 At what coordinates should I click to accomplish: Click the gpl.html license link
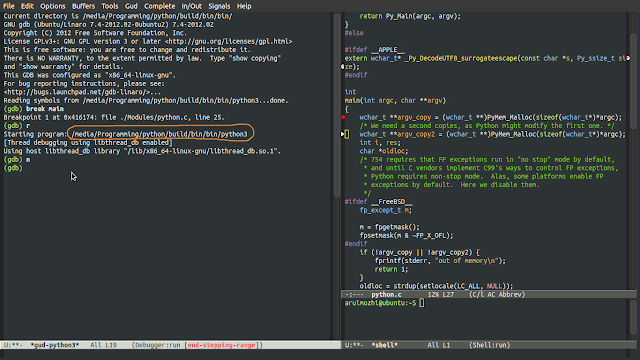click(x=229, y=41)
